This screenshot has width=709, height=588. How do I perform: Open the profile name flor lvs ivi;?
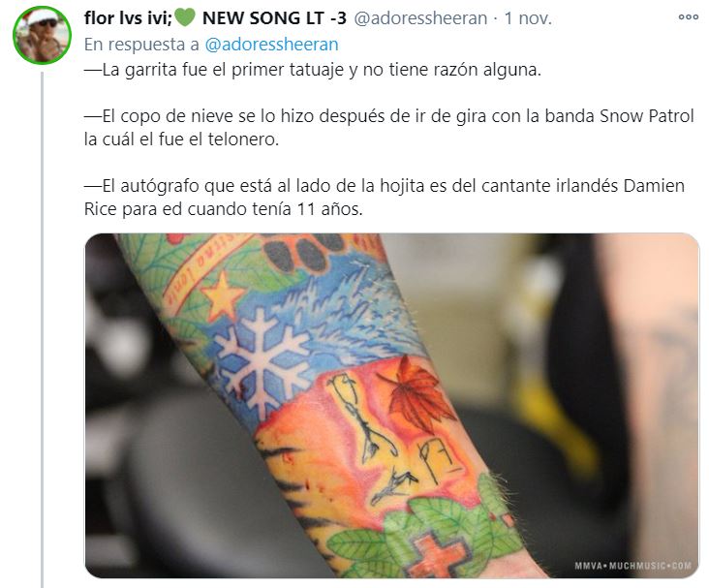(x=127, y=18)
